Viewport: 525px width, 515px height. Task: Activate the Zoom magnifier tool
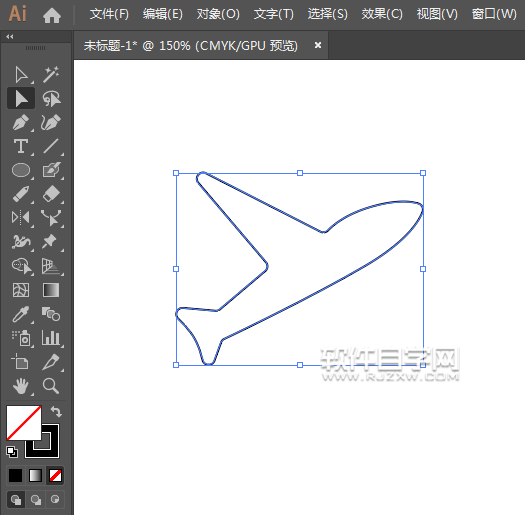pyautogui.click(x=51, y=386)
